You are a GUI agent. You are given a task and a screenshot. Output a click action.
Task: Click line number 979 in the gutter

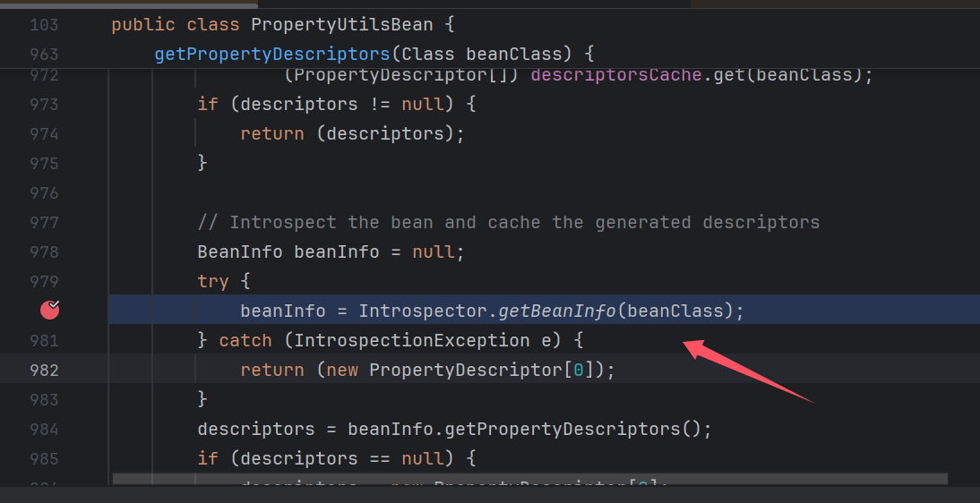(45, 282)
